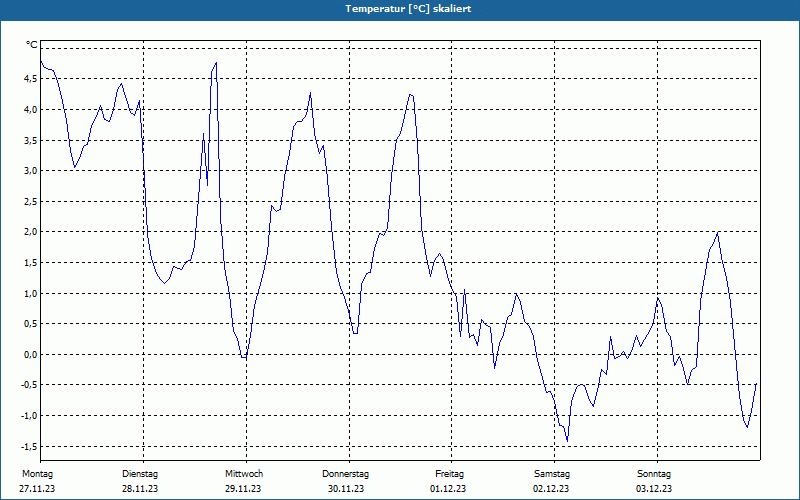Click the Mittwoch axis label
The width and height of the screenshot is (800, 500).
click(x=244, y=474)
